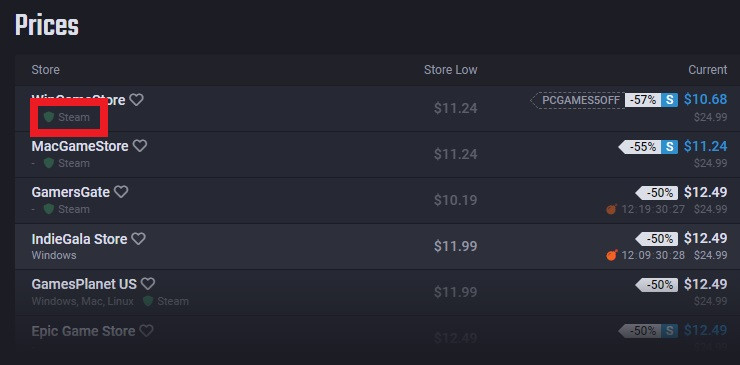Click the Steam shield icon under GamersGate

click(49, 209)
